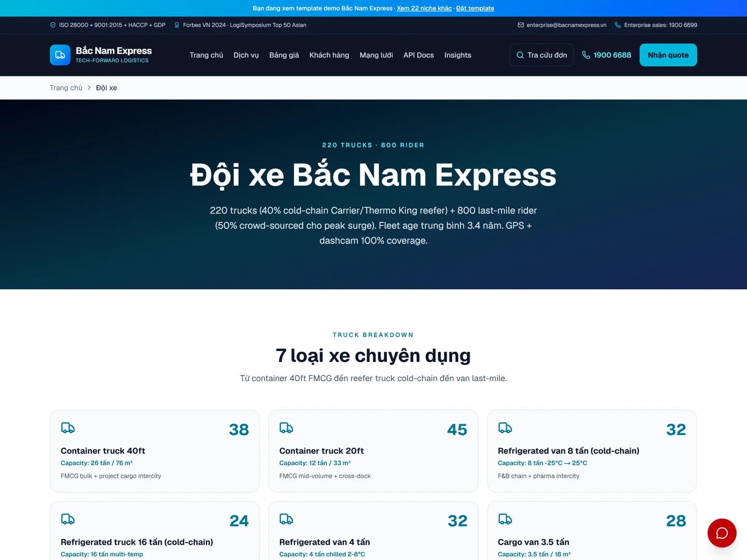This screenshot has width=747, height=560.
Task: Select the Container truck 40ft heading
Action: tap(103, 451)
